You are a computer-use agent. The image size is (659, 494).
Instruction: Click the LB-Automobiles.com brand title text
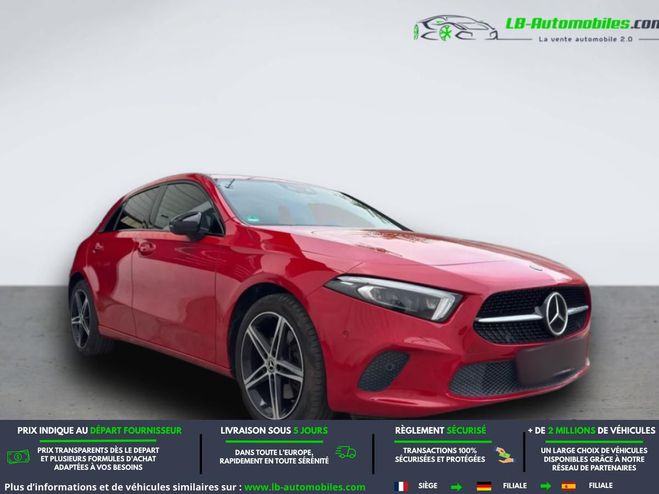click(x=582, y=23)
